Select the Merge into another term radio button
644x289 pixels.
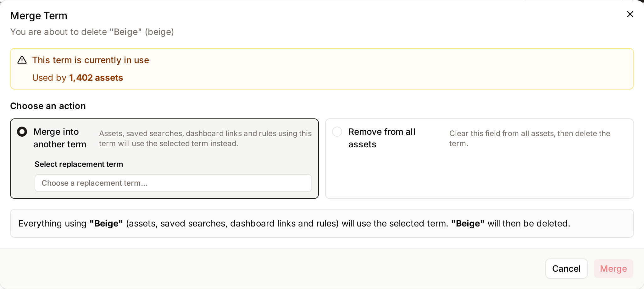(x=22, y=132)
